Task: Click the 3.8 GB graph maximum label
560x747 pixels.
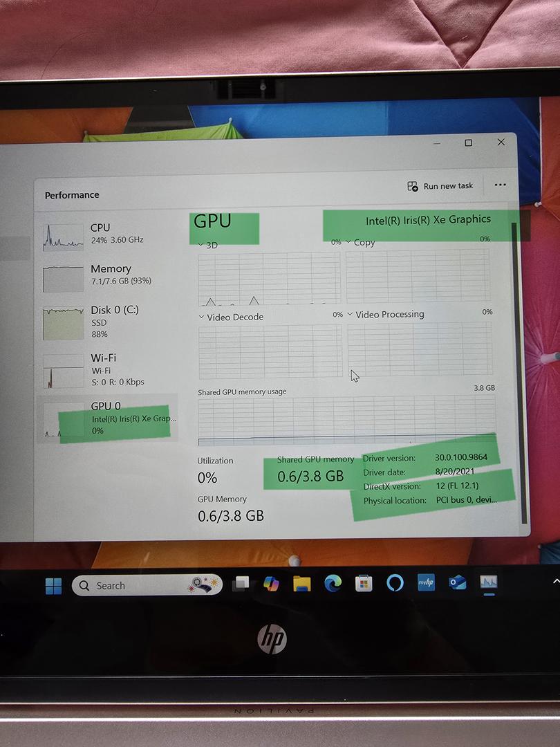Action: [x=484, y=388]
